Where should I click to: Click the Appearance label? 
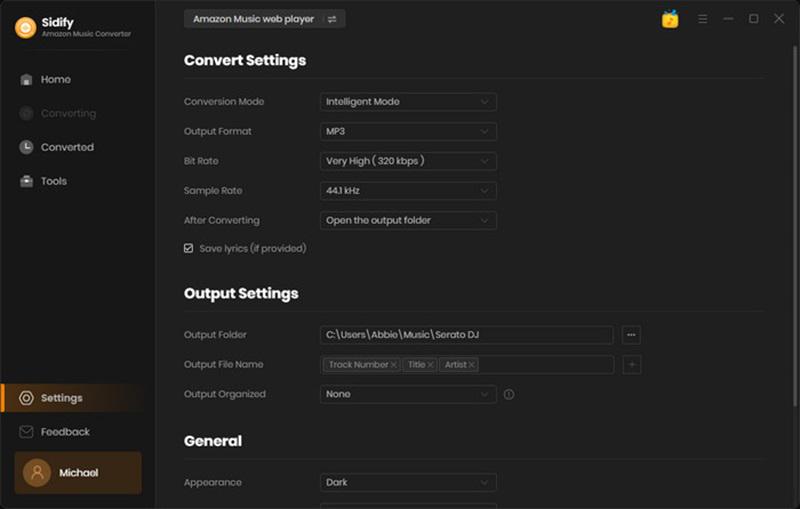(x=213, y=482)
